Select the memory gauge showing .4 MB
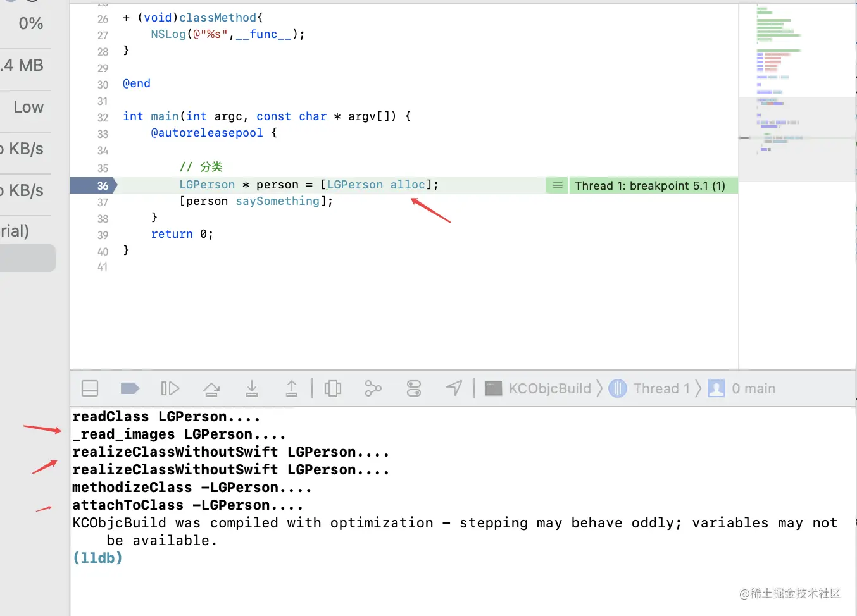857x616 pixels. pos(23,66)
